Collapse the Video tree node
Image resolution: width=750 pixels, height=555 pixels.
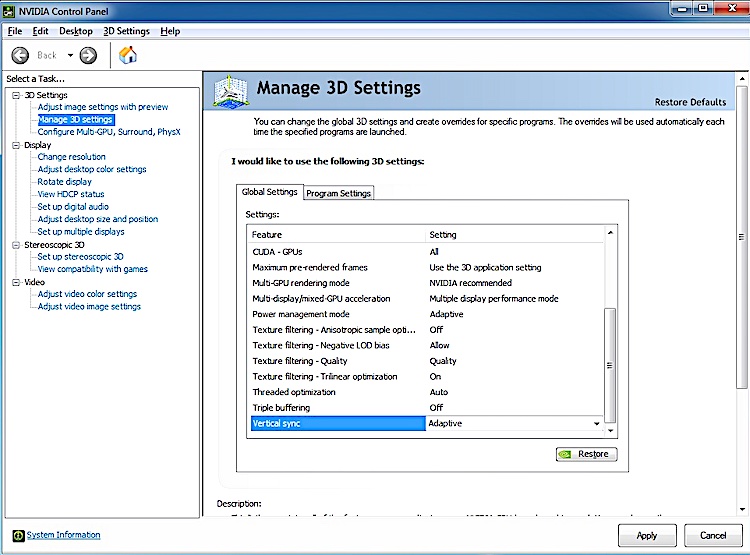pos(16,282)
